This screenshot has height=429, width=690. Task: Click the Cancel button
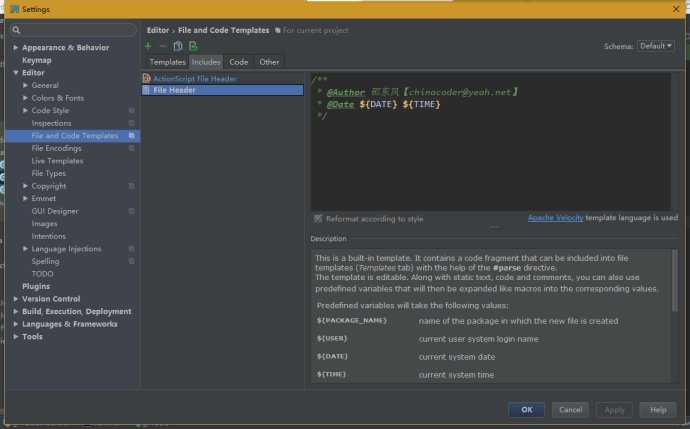(x=570, y=410)
